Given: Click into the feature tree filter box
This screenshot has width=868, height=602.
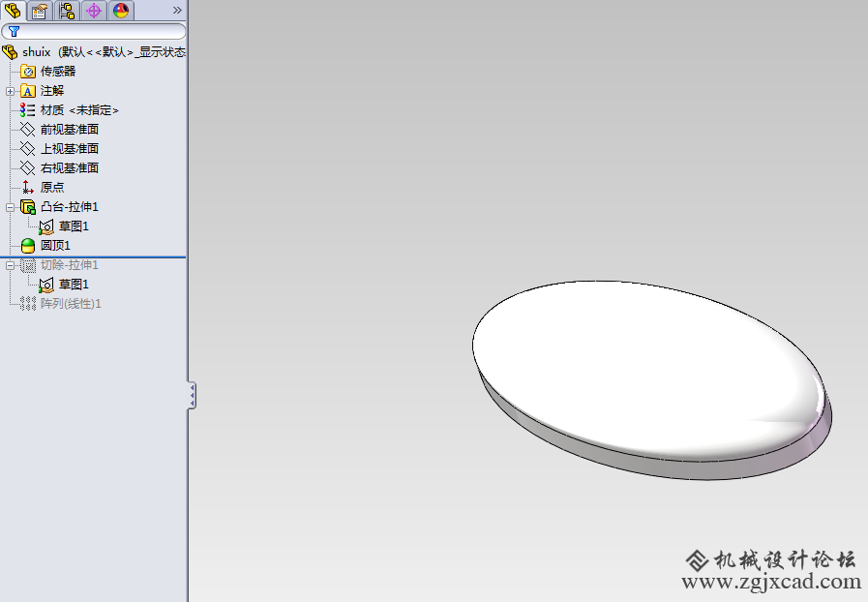Looking at the screenshot, I should [x=94, y=32].
